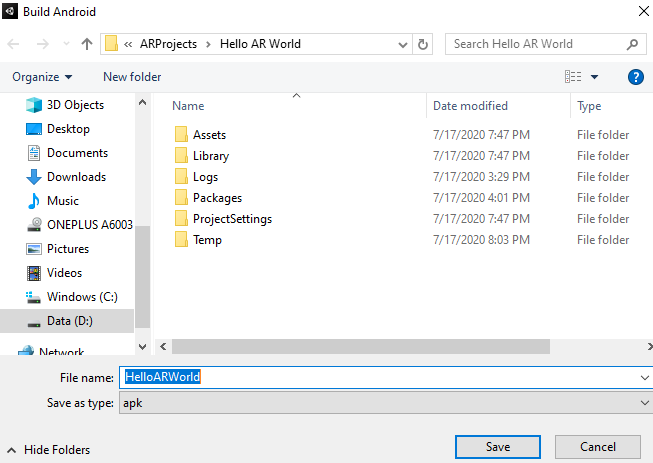Viewport: 653px width, 463px height.
Task: Click the search magnifier icon
Action: click(x=631, y=44)
